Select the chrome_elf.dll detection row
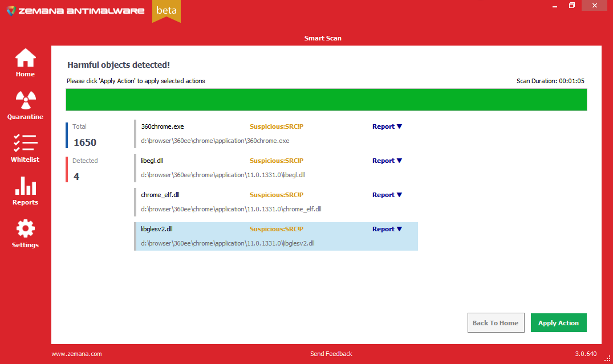This screenshot has width=613, height=364. click(x=276, y=202)
